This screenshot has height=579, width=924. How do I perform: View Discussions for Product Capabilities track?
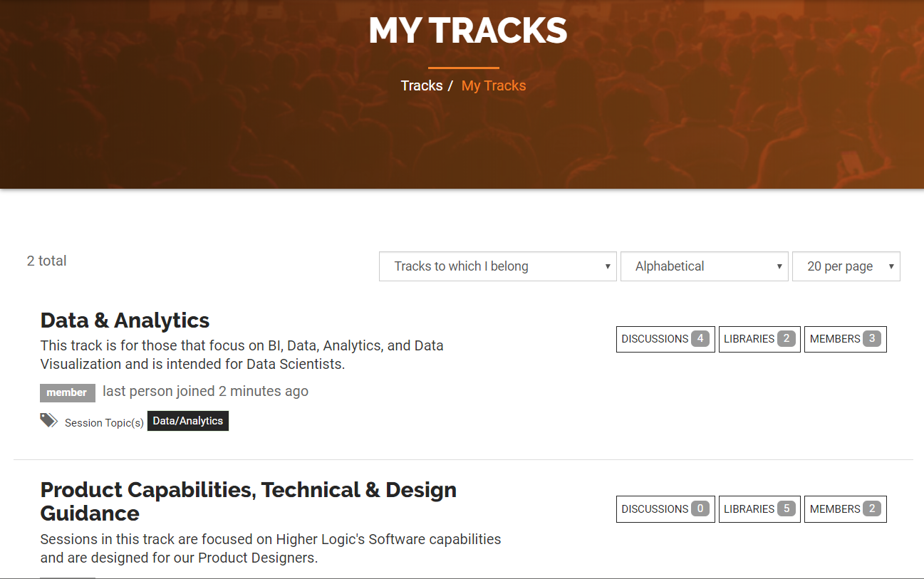665,509
